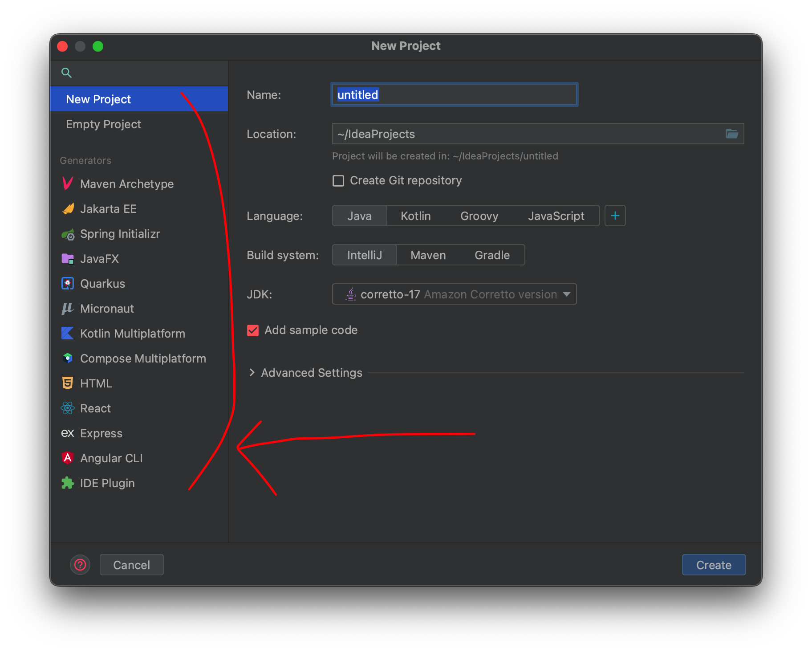Viewport: 812px width, 652px height.
Task: Choose IntelliJ build system
Action: click(x=365, y=255)
